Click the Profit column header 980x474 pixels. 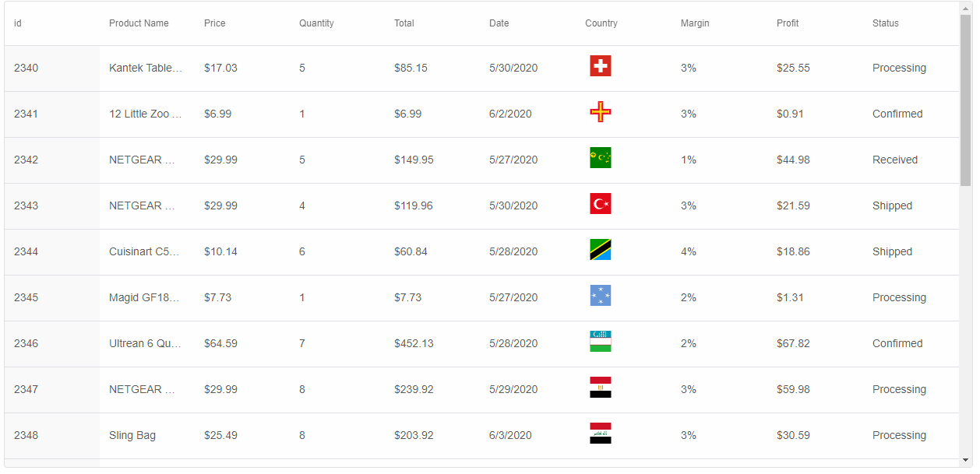pyautogui.click(x=788, y=23)
